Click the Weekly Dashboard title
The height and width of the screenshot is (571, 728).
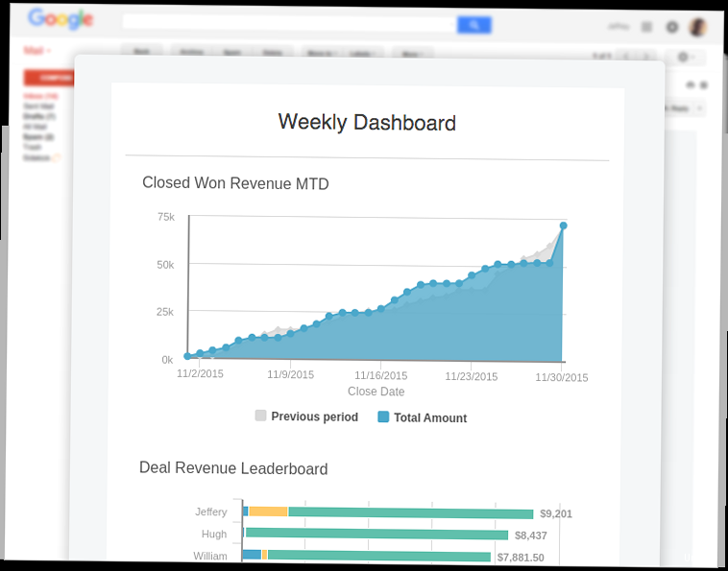click(367, 122)
